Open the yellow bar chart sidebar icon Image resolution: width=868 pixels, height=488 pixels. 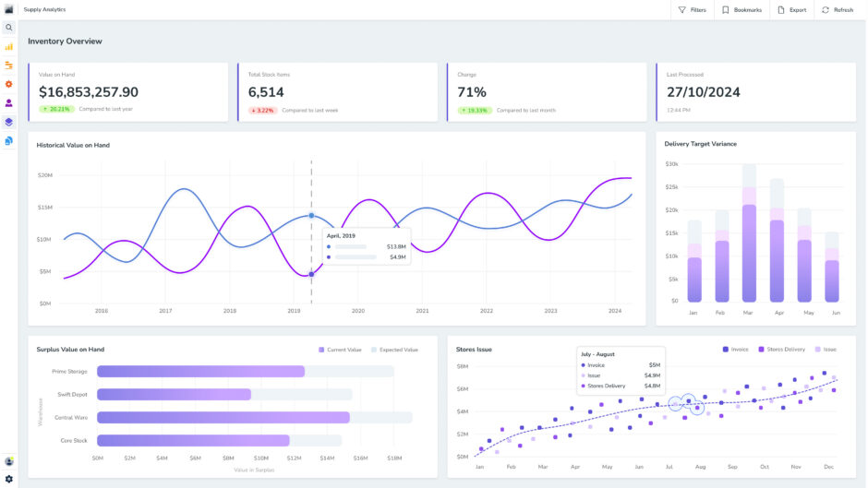(x=9, y=46)
